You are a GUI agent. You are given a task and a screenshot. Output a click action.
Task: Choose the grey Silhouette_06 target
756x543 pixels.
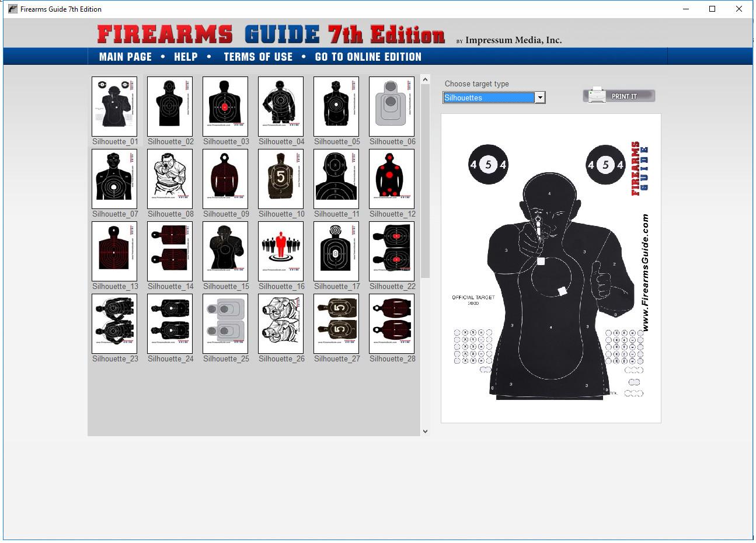392,107
